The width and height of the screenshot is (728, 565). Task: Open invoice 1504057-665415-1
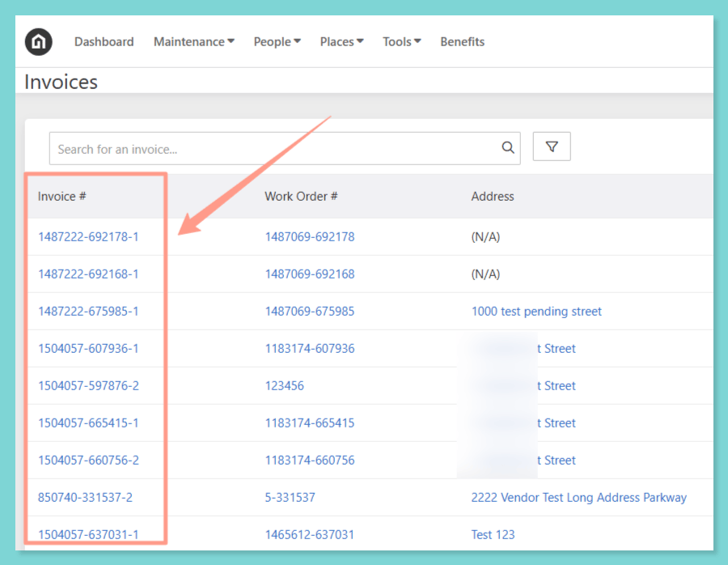[x=88, y=423]
